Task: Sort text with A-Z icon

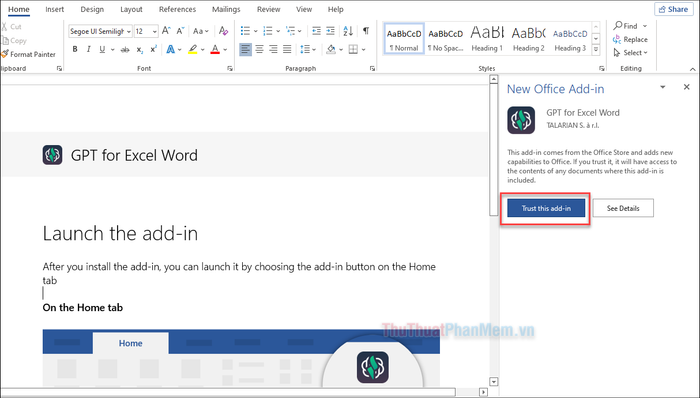Action: click(348, 31)
